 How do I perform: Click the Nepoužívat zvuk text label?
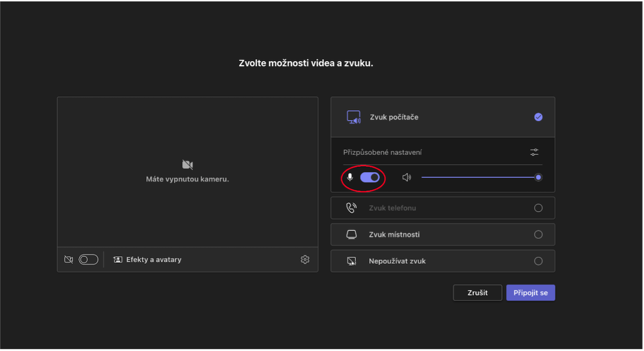pyautogui.click(x=397, y=261)
